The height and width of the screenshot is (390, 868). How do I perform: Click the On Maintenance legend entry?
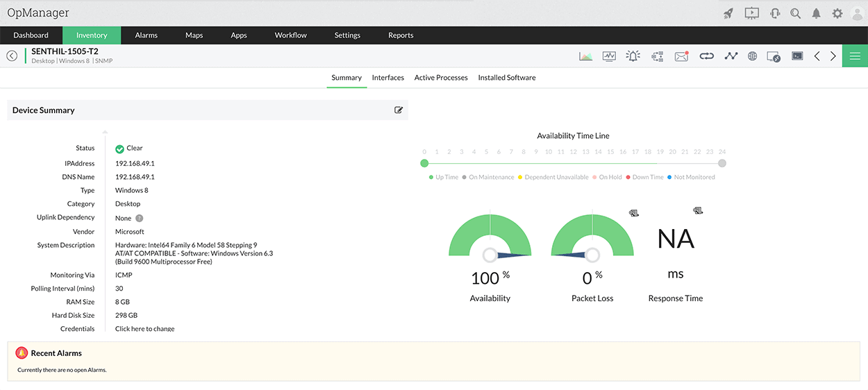click(488, 177)
